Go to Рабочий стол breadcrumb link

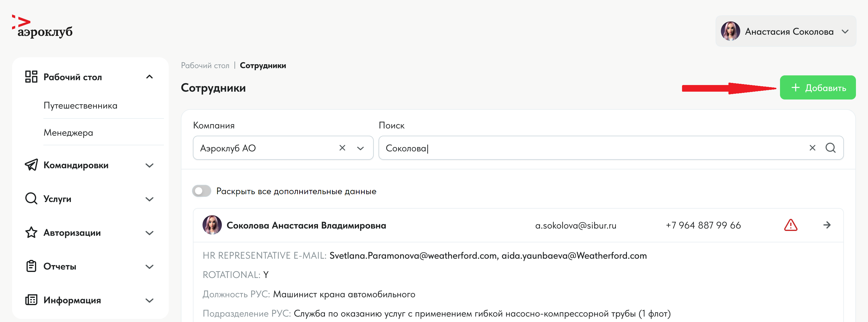(x=205, y=65)
